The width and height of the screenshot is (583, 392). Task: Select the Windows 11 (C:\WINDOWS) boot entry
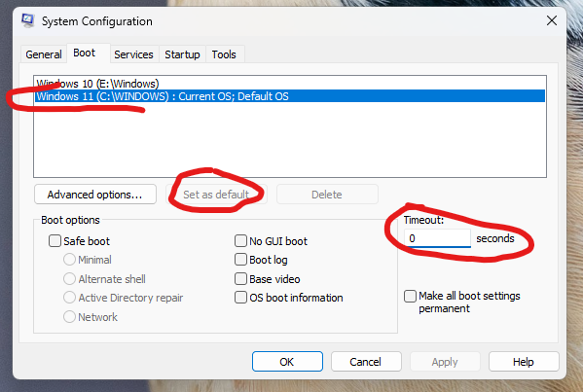[290, 96]
